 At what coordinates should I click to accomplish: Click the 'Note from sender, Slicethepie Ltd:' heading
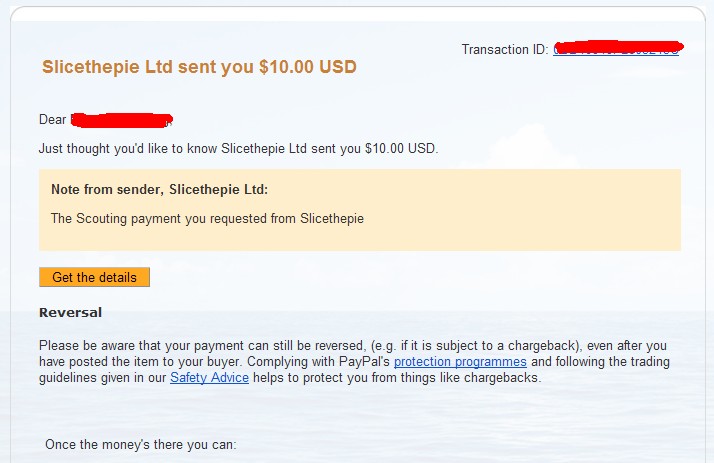coord(159,189)
